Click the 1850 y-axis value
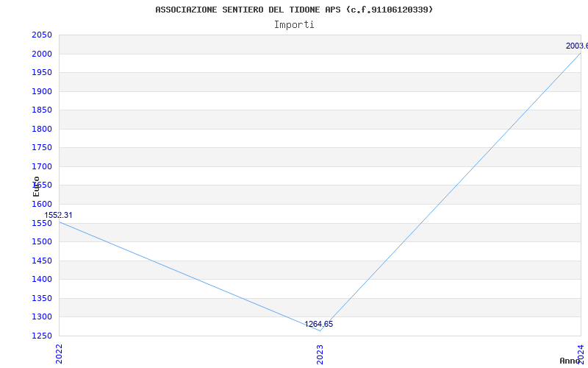The height and width of the screenshot is (368, 588). pyautogui.click(x=42, y=110)
